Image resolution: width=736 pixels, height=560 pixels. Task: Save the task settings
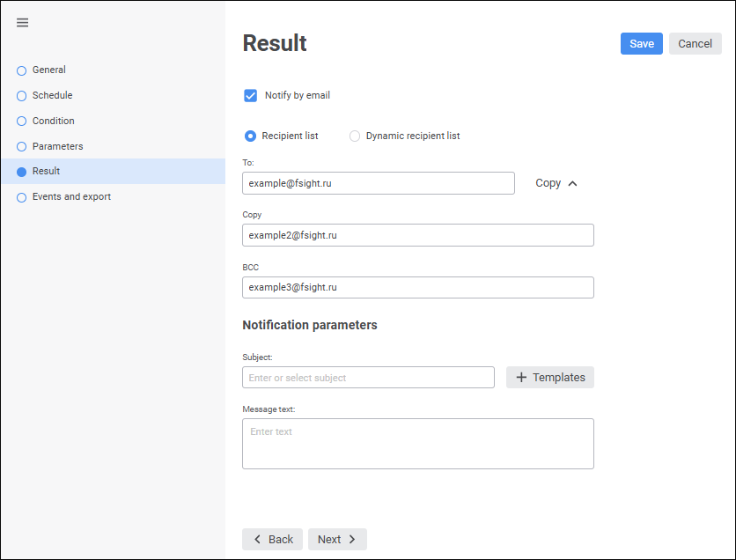point(641,44)
